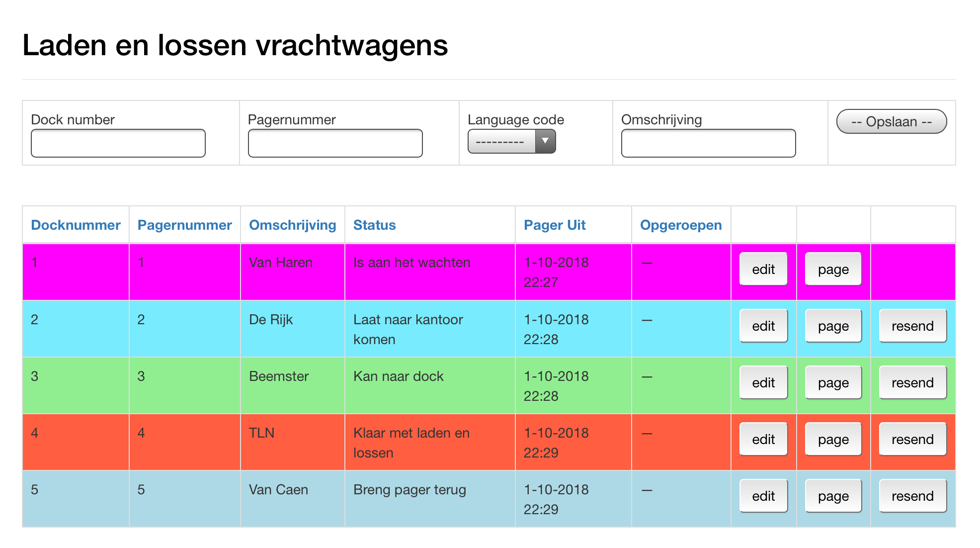
Task: Click page for Beemster row
Action: pyautogui.click(x=833, y=382)
